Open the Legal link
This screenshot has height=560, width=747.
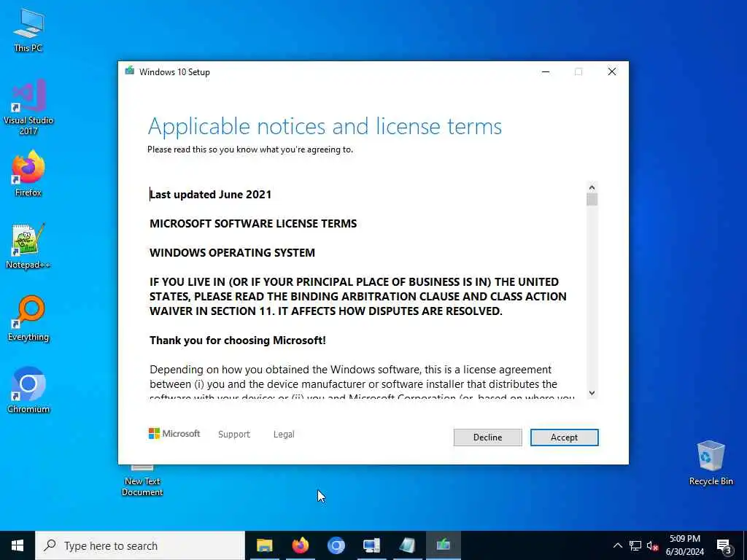point(284,435)
